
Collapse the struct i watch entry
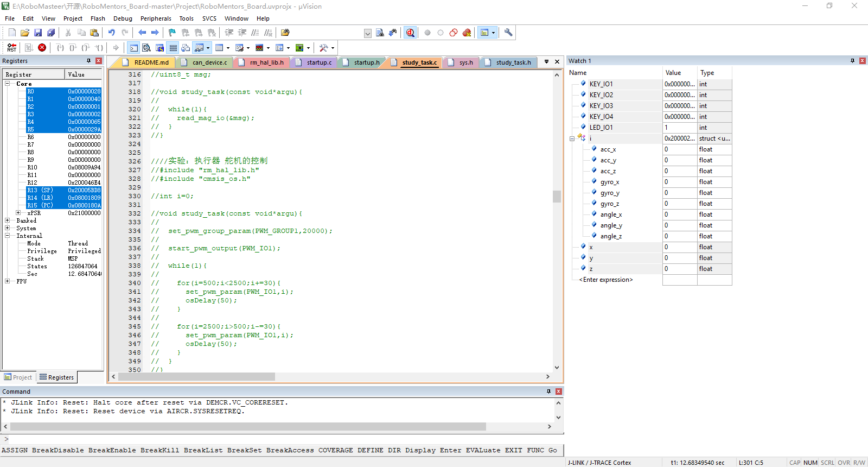572,138
